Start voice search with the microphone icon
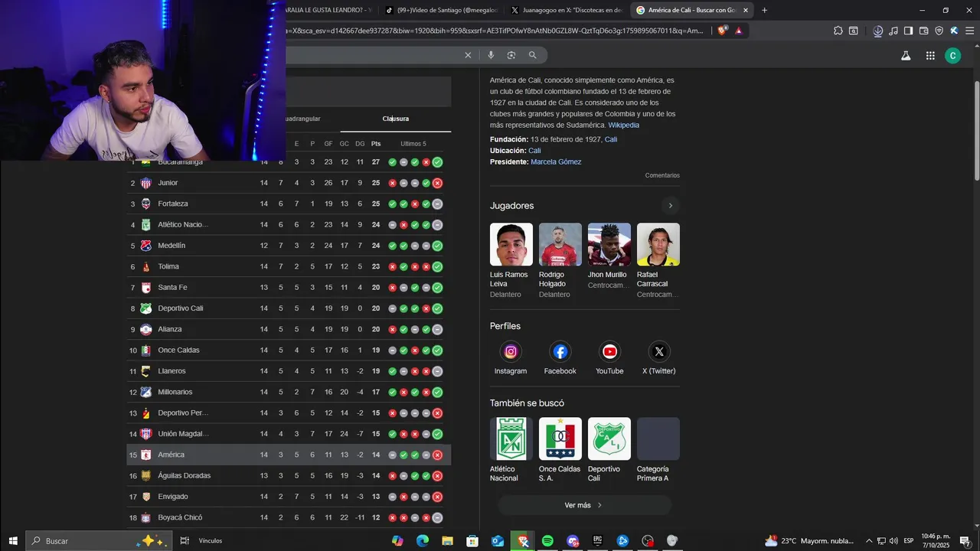Screen dimensions: 980x551 491,55
